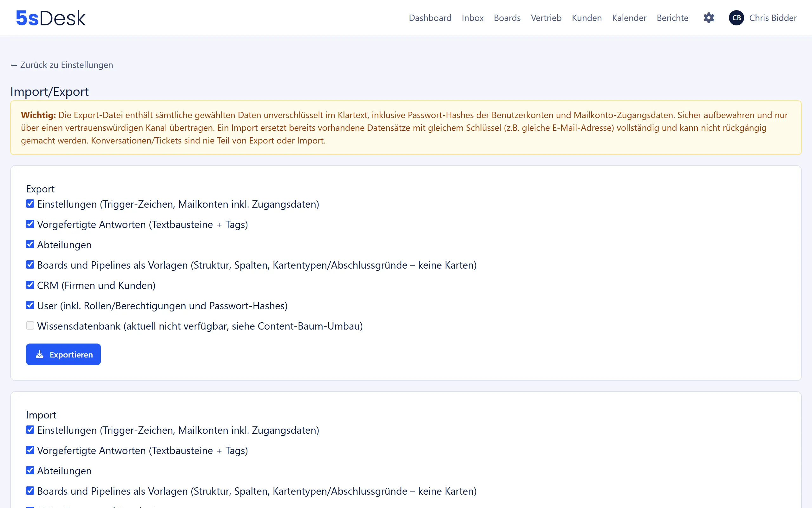Toggle Export Boards und Pipelines checkbox
This screenshot has width=812, height=508.
click(30, 265)
